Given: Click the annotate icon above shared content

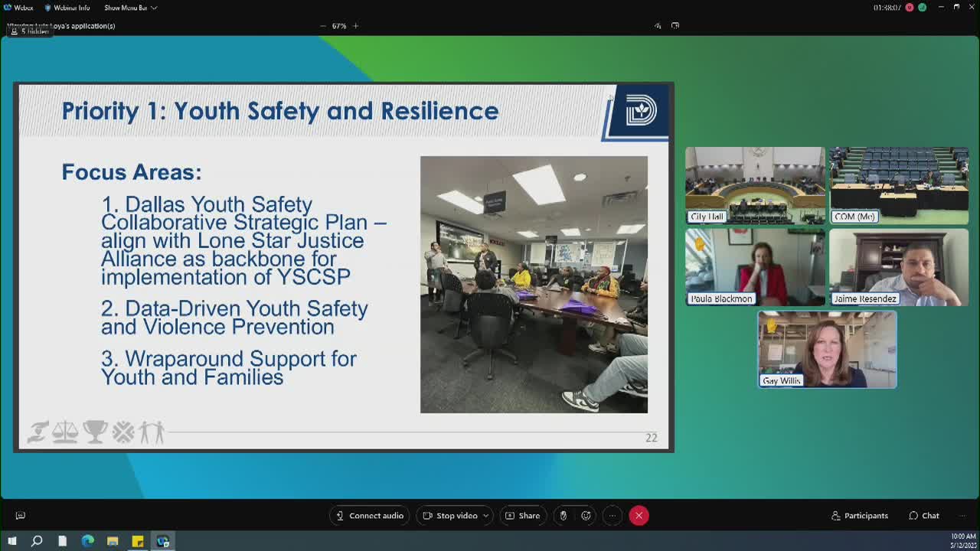Looking at the screenshot, I should [658, 26].
